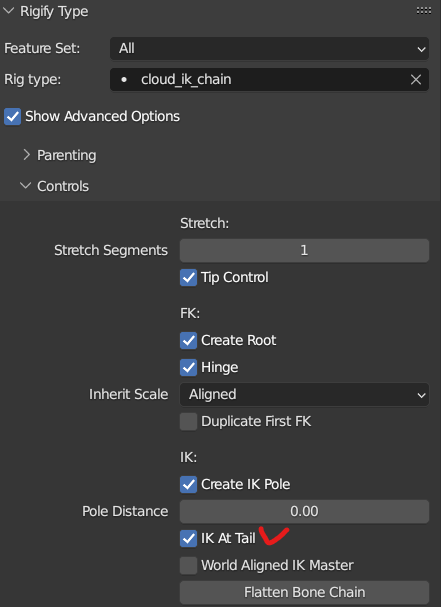The width and height of the screenshot is (441, 607).
Task: Disable the Tip Control checkbox
Action: coord(188,278)
